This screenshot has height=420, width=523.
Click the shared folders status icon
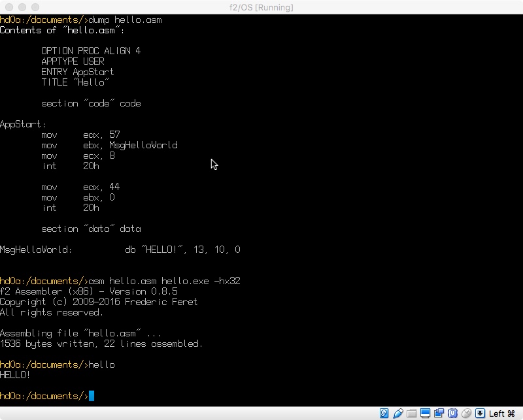412,413
